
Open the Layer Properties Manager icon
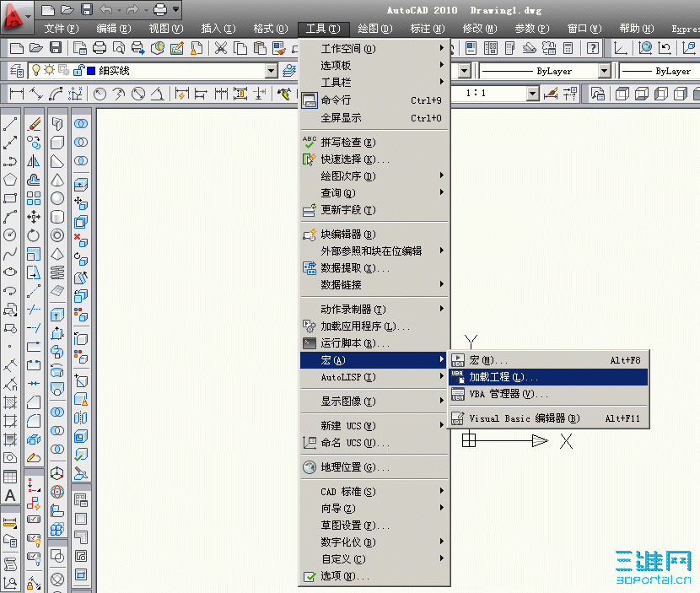click(17, 71)
